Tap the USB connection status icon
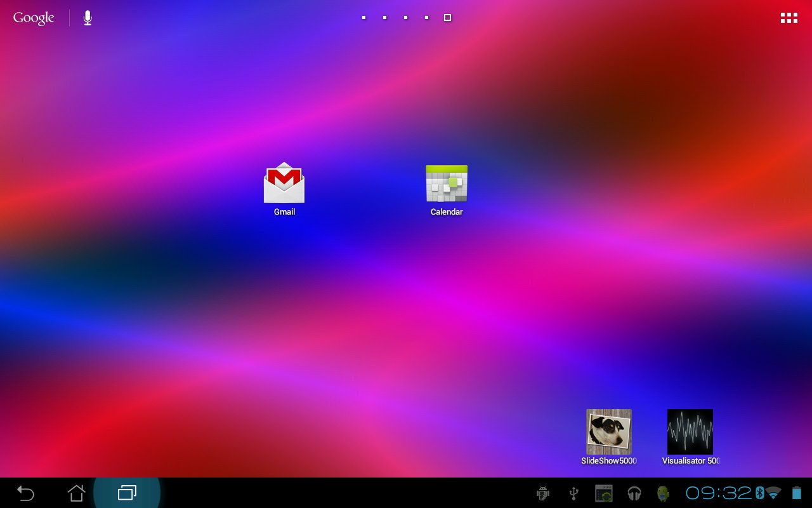Viewport: 812px width, 508px height. (x=573, y=493)
